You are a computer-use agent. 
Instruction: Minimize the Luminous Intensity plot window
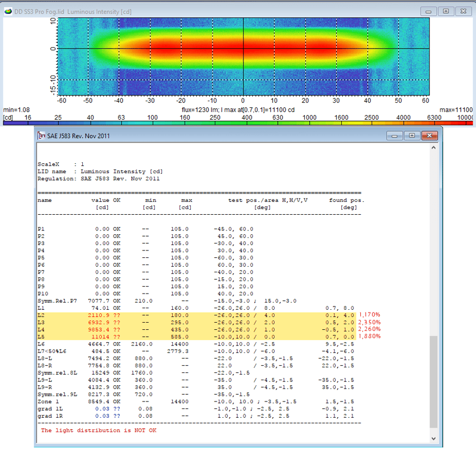(x=428, y=12)
